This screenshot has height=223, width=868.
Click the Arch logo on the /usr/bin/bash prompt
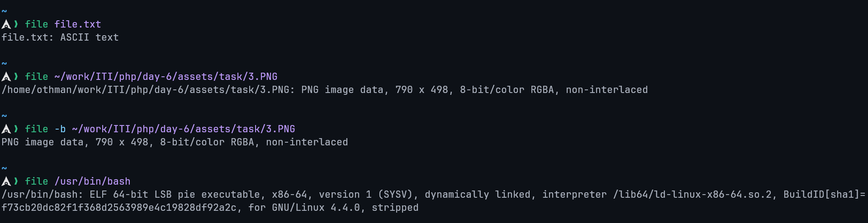click(6, 181)
